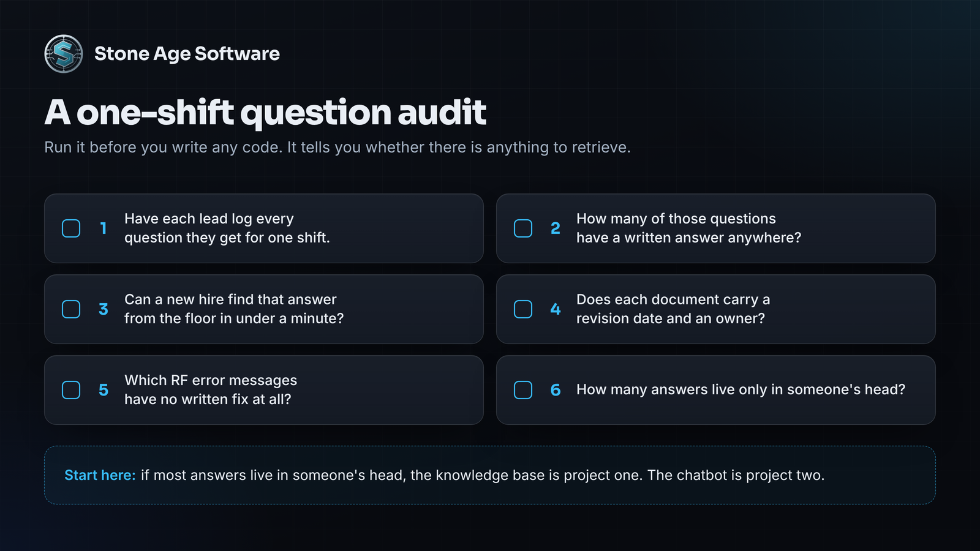The width and height of the screenshot is (980, 551).
Task: Click the number 2 on the second card
Action: 555,228
